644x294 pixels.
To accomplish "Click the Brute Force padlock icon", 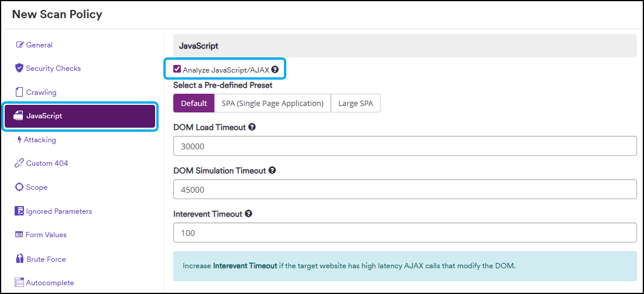I will pos(19,259).
